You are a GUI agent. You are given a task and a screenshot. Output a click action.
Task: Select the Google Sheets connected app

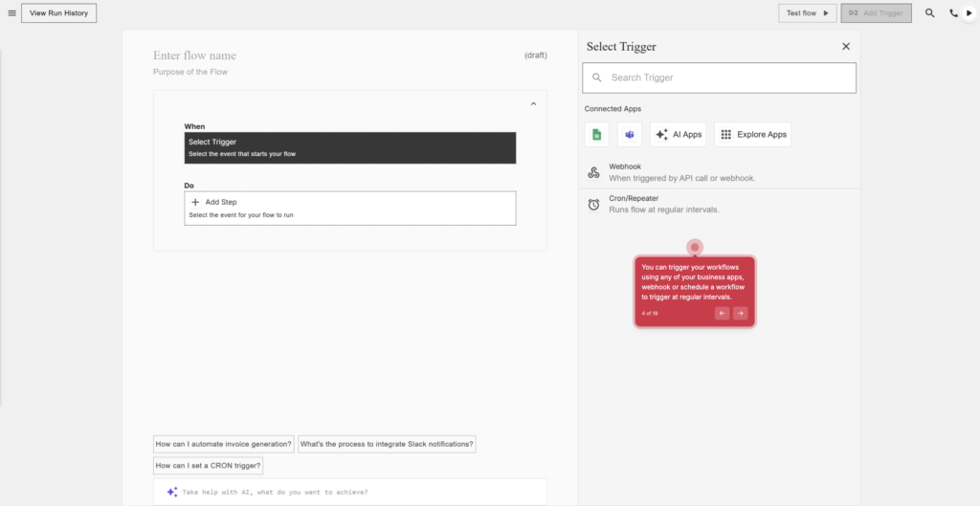pyautogui.click(x=597, y=134)
